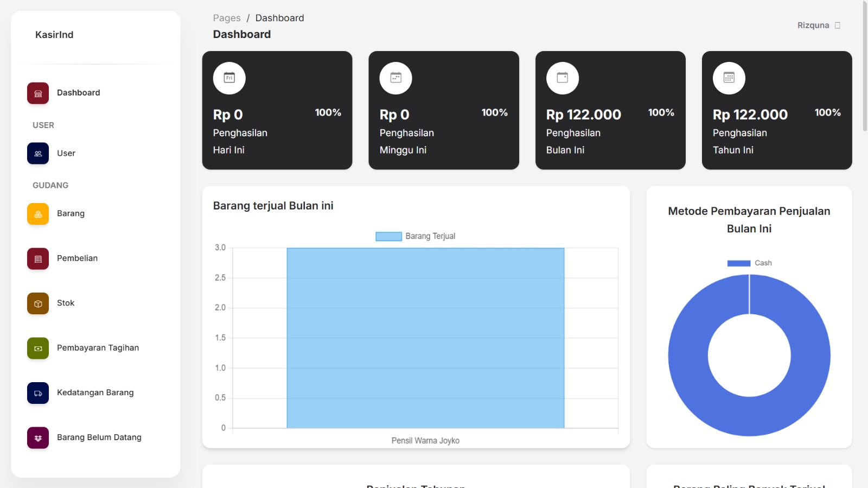The height and width of the screenshot is (488, 868).
Task: Click the navy User sidebar icon
Action: (x=38, y=154)
